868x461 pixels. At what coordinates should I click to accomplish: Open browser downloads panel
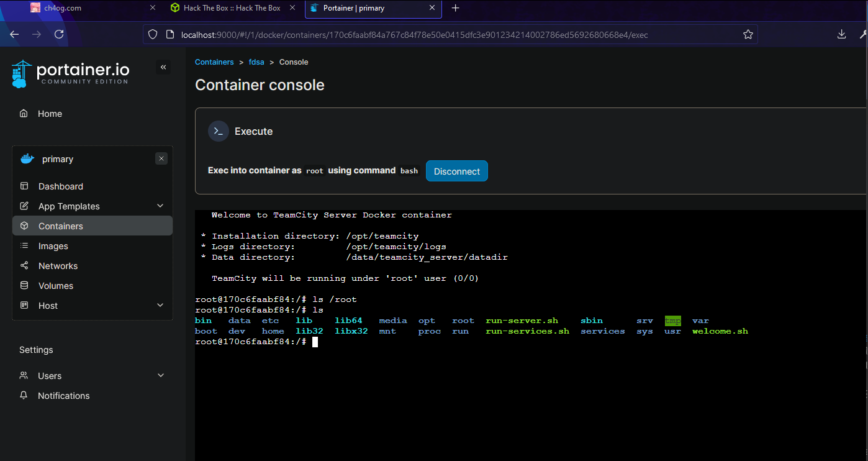842,35
